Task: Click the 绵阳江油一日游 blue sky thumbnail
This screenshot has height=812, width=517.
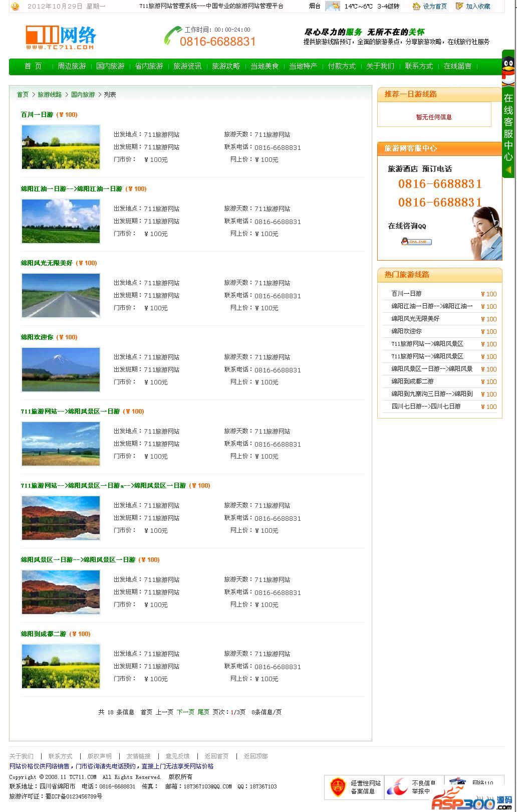Action: coord(61,221)
